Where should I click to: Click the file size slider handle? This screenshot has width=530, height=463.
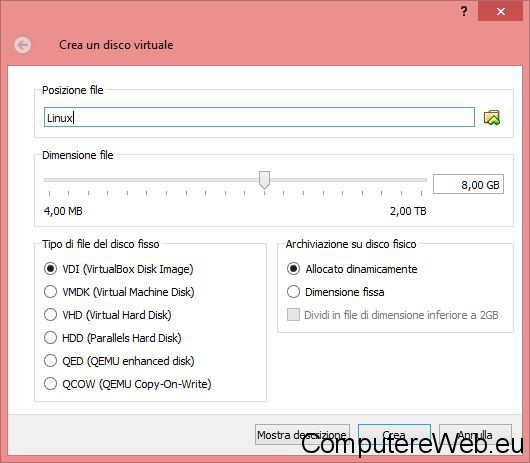click(x=264, y=180)
